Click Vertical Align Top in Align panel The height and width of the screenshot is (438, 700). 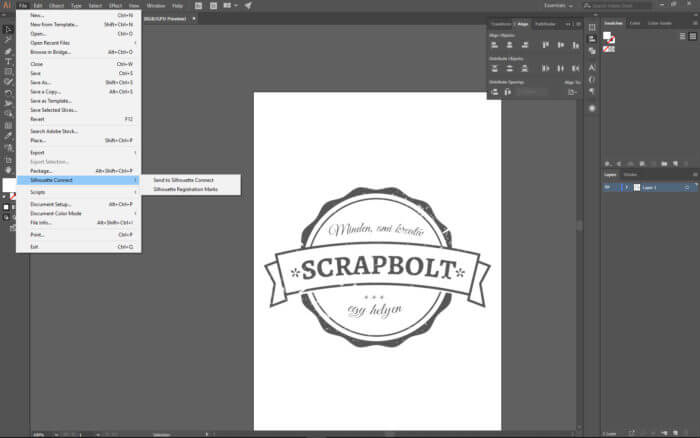[x=546, y=45]
